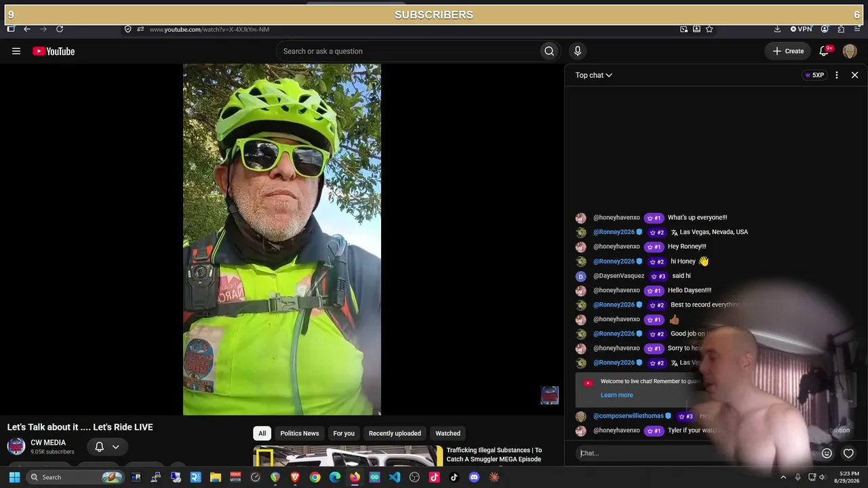This screenshot has width=868, height=488.
Task: Click the video title 'Let's Talk about it'
Action: click(80, 427)
